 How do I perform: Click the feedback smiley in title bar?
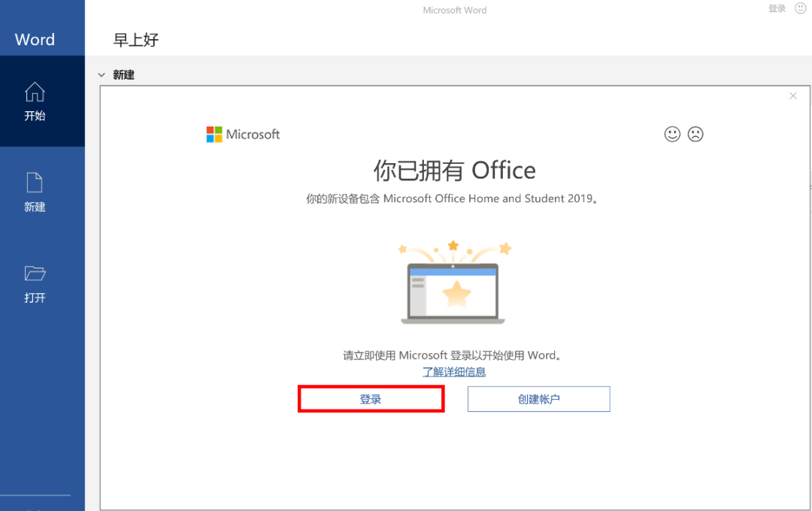pyautogui.click(x=801, y=8)
